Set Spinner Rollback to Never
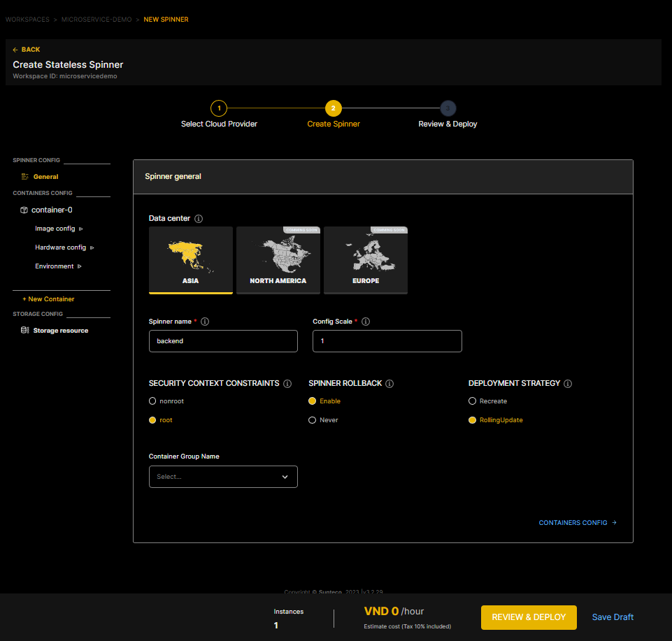 [312, 420]
